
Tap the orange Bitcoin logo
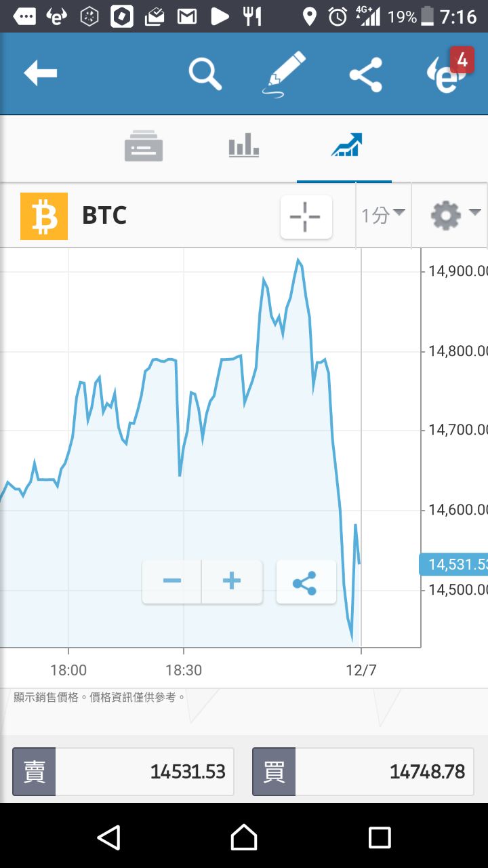(x=44, y=216)
